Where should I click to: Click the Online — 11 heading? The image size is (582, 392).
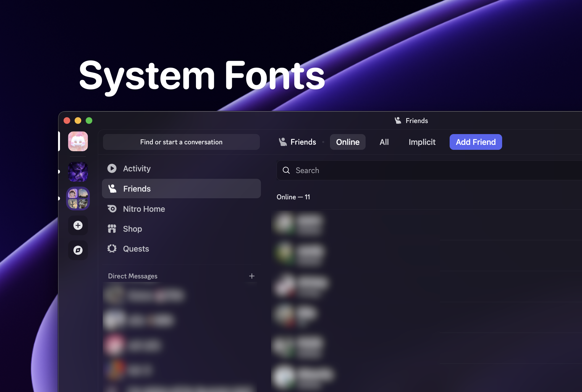click(x=294, y=197)
